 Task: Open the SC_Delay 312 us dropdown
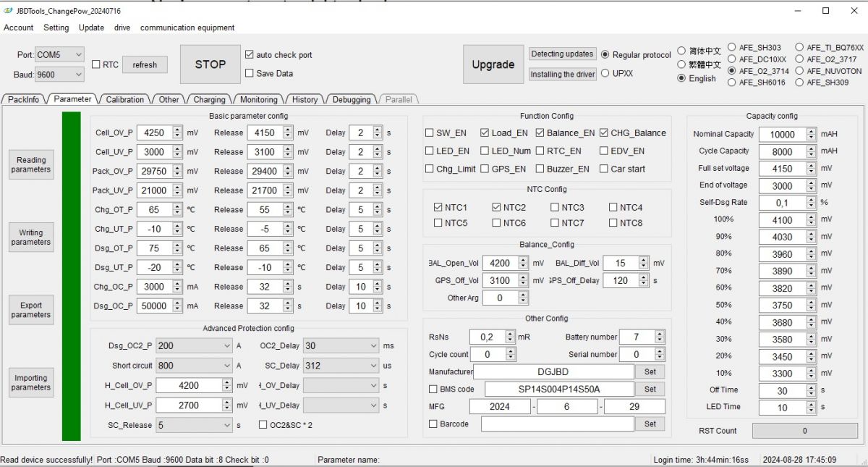341,366
